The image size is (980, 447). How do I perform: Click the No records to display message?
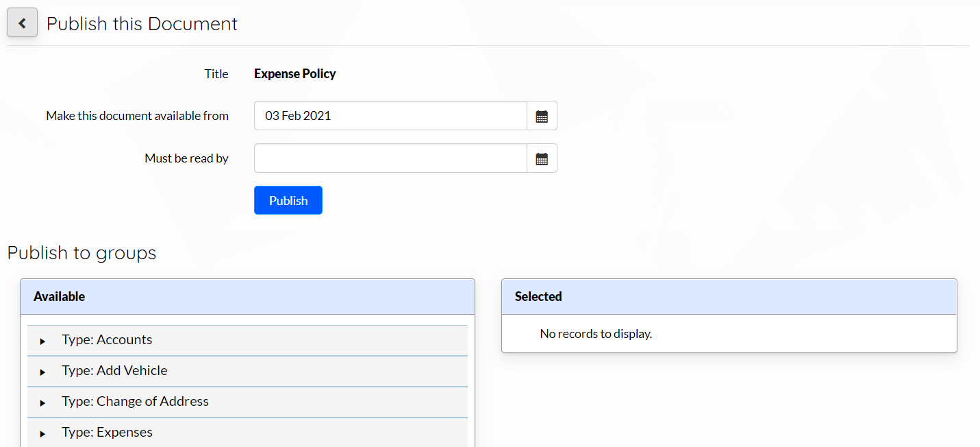596,334
